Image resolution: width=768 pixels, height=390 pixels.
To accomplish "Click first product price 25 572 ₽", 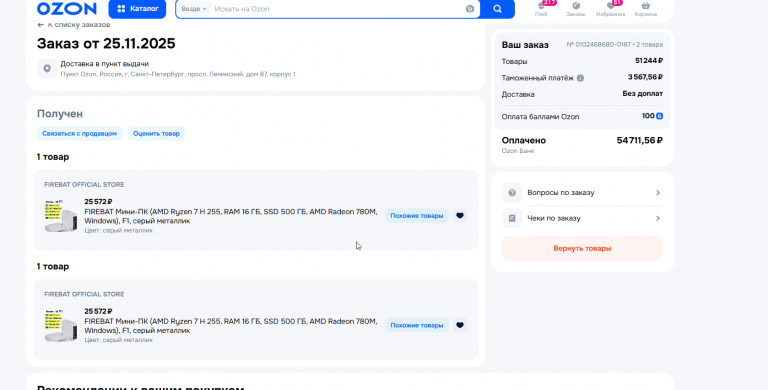I will pyautogui.click(x=98, y=201).
